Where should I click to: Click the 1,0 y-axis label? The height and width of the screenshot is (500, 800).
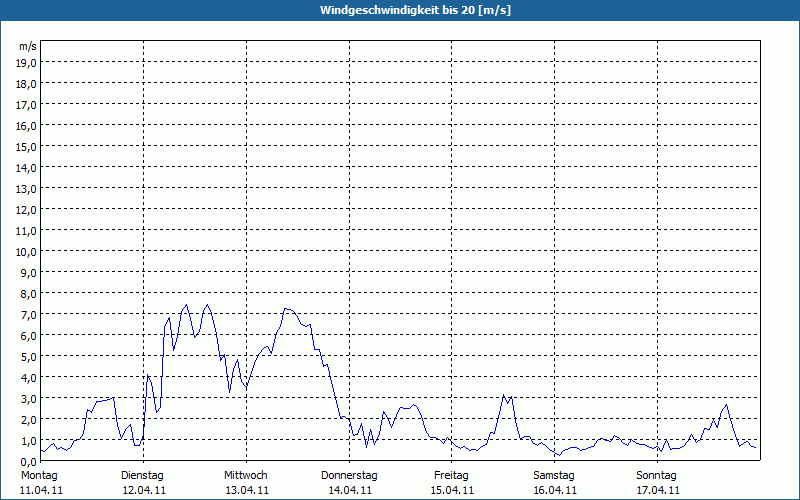tap(29, 440)
